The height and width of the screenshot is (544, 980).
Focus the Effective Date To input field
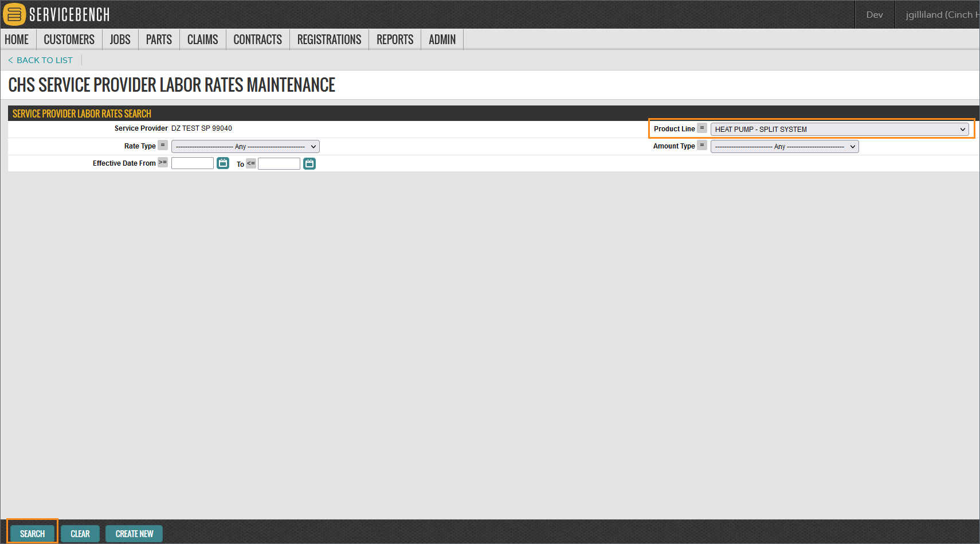[279, 164]
